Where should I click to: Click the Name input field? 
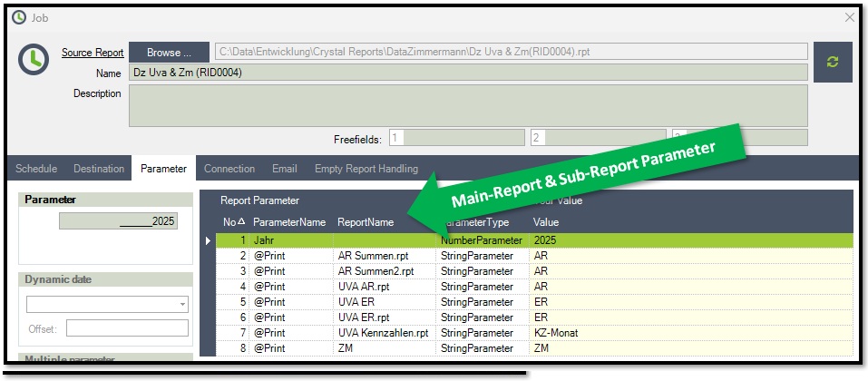467,73
